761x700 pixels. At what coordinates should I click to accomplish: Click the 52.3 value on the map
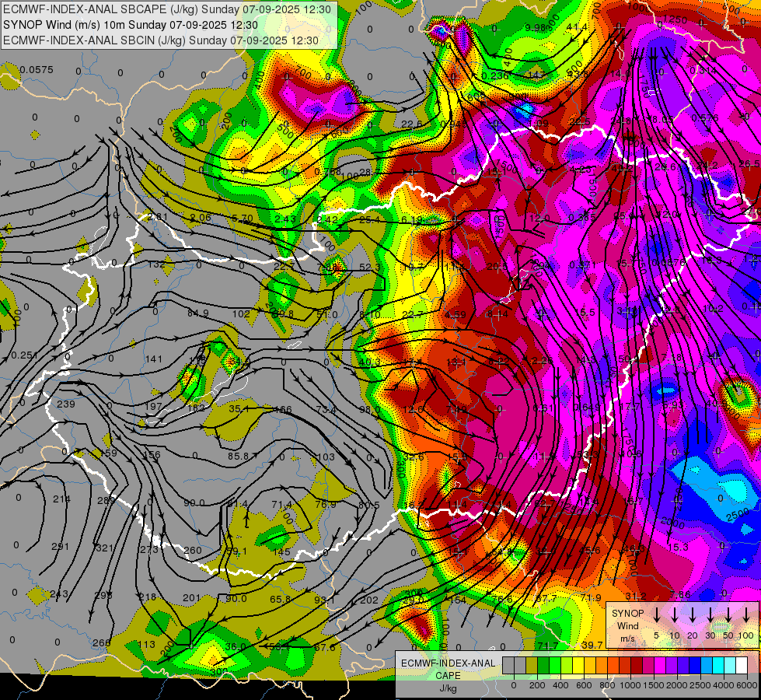[x=370, y=268]
